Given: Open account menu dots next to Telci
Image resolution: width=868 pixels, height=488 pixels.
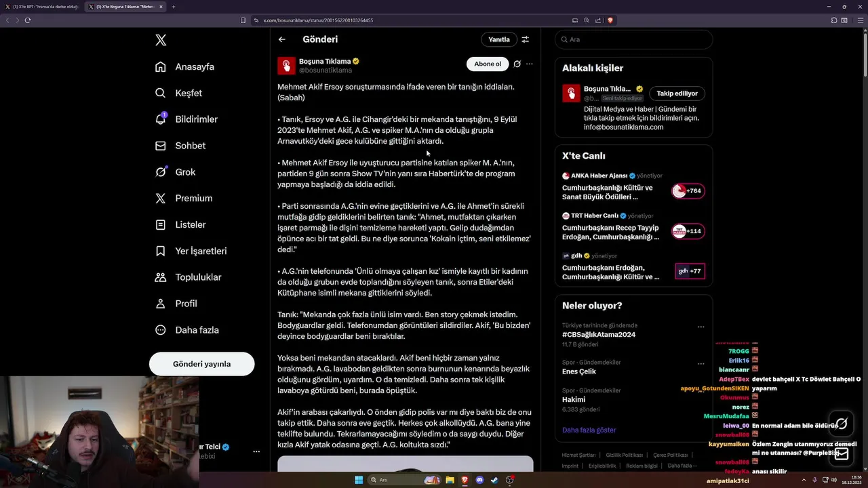Looking at the screenshot, I should click(256, 451).
